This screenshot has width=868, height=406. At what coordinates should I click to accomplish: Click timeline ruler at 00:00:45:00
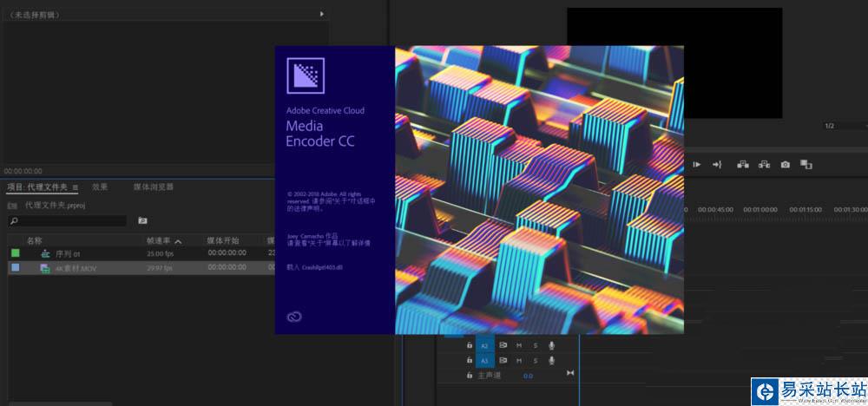point(715,210)
